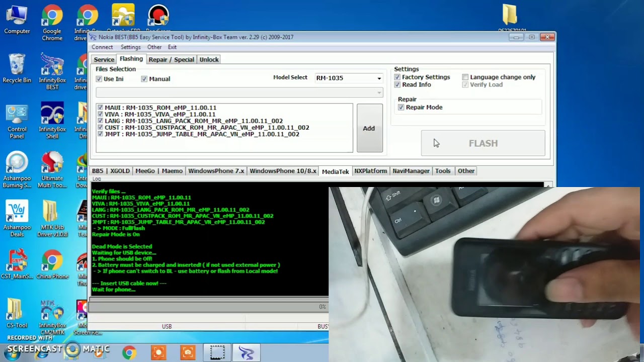Uncheck the CUST custpack file entry

[x=101, y=128]
